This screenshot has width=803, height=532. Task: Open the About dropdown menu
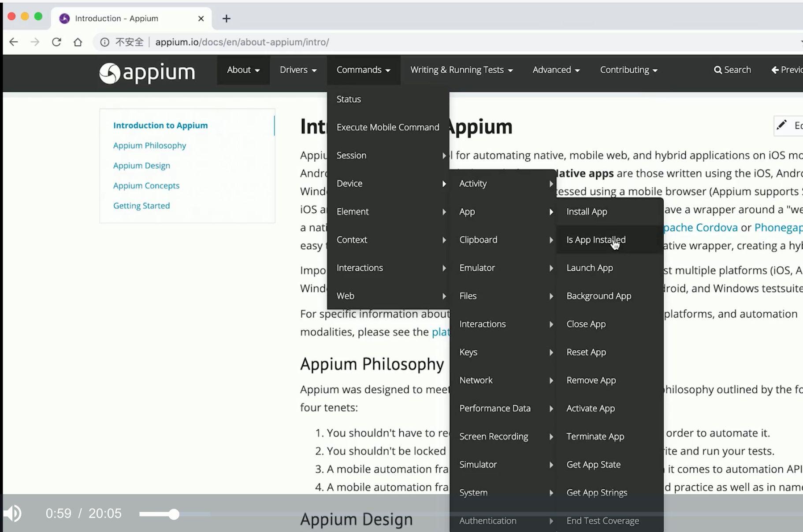point(243,70)
